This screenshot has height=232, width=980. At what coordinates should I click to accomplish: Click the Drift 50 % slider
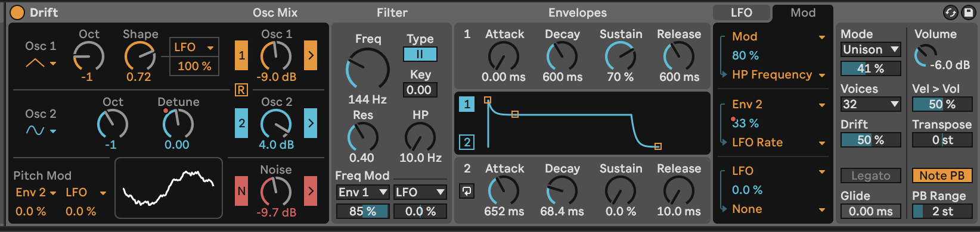click(x=870, y=140)
